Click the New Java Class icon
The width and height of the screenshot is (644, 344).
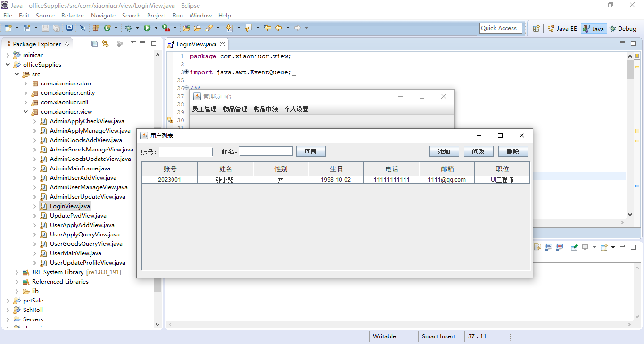pos(107,28)
